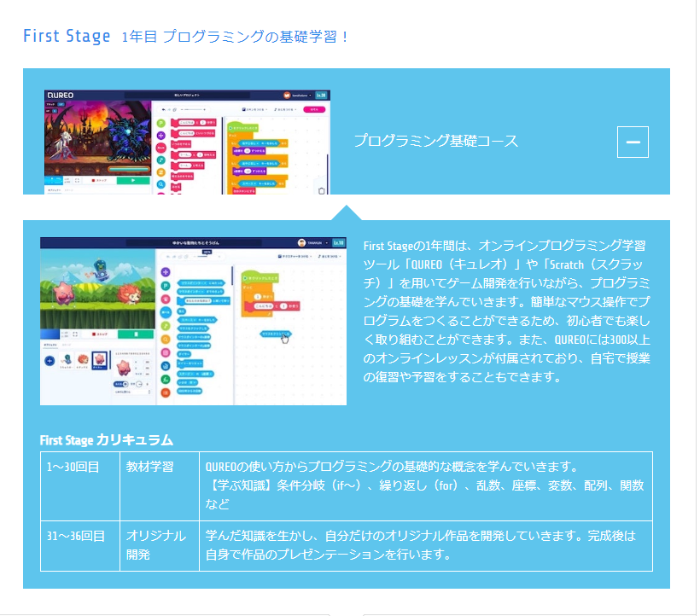Select the 31〜36回目 table cell
This screenshot has width=700, height=616.
80,546
